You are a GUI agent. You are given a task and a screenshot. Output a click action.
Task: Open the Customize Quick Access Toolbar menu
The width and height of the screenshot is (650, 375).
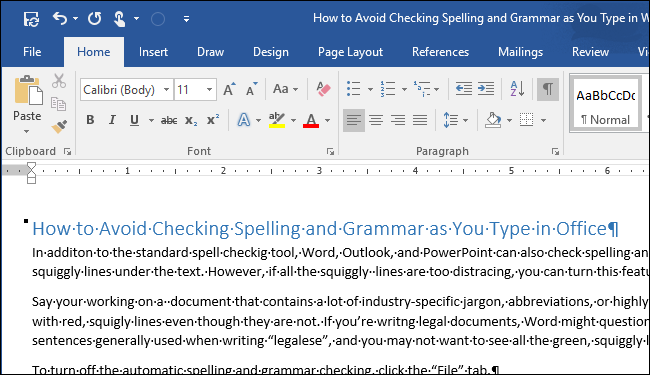tap(186, 19)
